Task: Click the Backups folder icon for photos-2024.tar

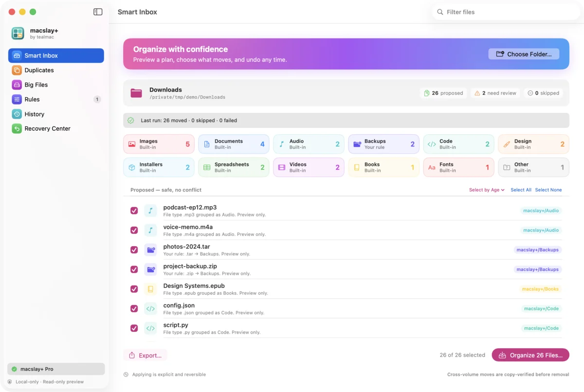Action: tap(150, 250)
